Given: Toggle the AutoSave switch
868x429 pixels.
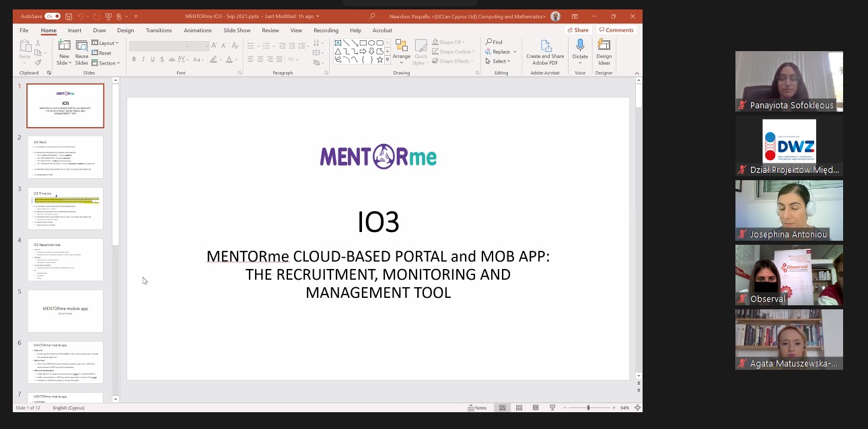Looking at the screenshot, I should [x=52, y=16].
